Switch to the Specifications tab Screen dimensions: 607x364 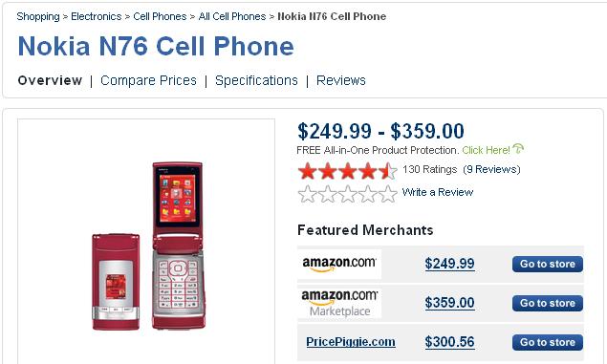click(256, 80)
